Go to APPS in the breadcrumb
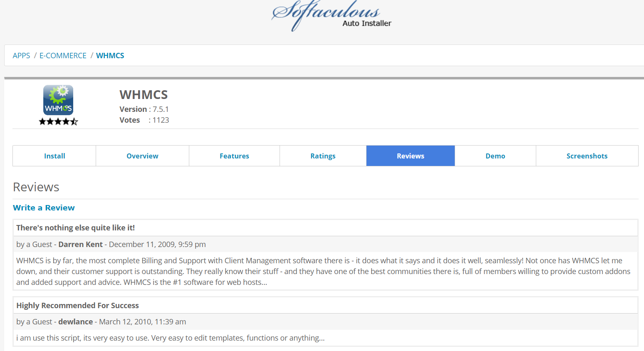The width and height of the screenshot is (644, 351). click(21, 55)
